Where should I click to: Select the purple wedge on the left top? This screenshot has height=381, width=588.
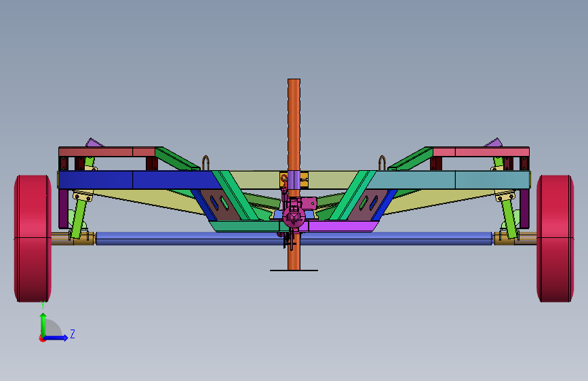(94, 142)
